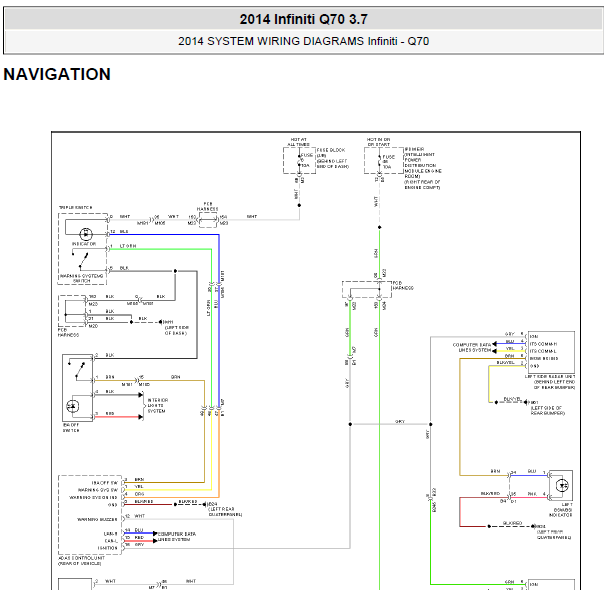This screenshot has height=590, width=604.
Task: Click "COMPUTER DATA LINES SYSTEM" beside the radar unit
Action: point(472,347)
